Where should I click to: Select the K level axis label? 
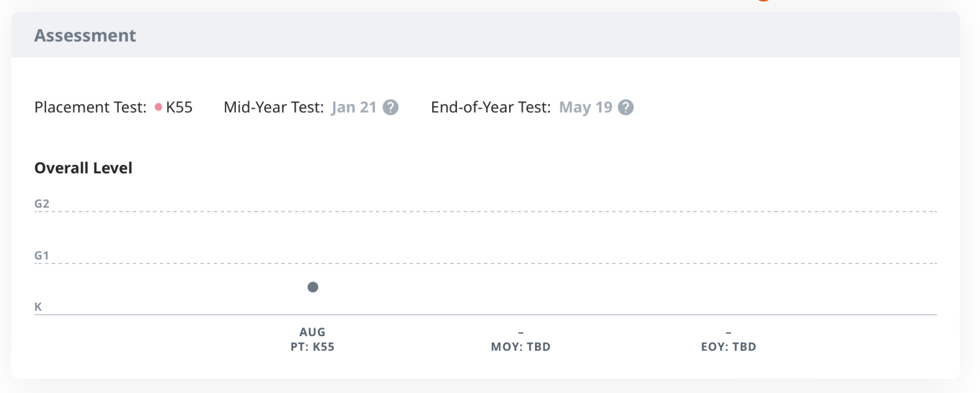click(x=38, y=307)
